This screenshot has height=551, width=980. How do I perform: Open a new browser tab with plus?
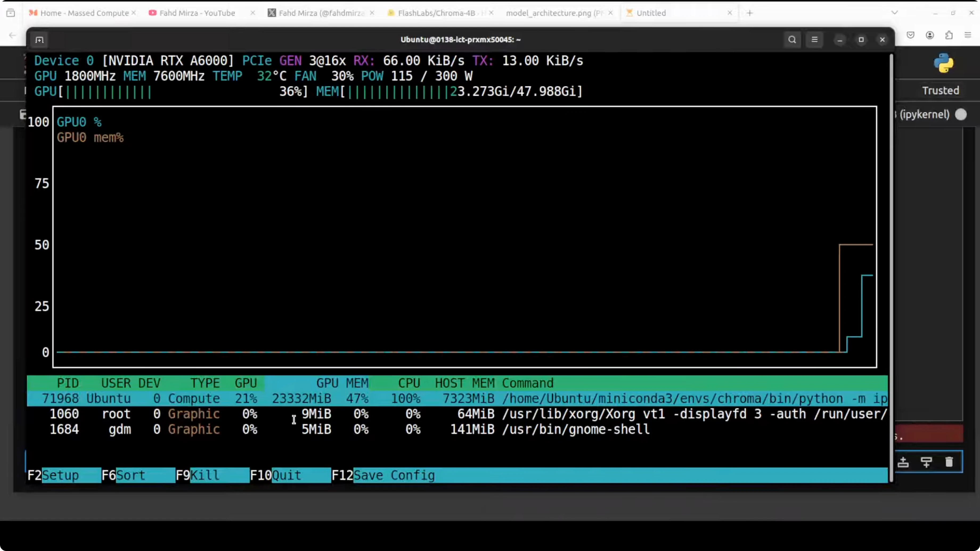tap(749, 13)
